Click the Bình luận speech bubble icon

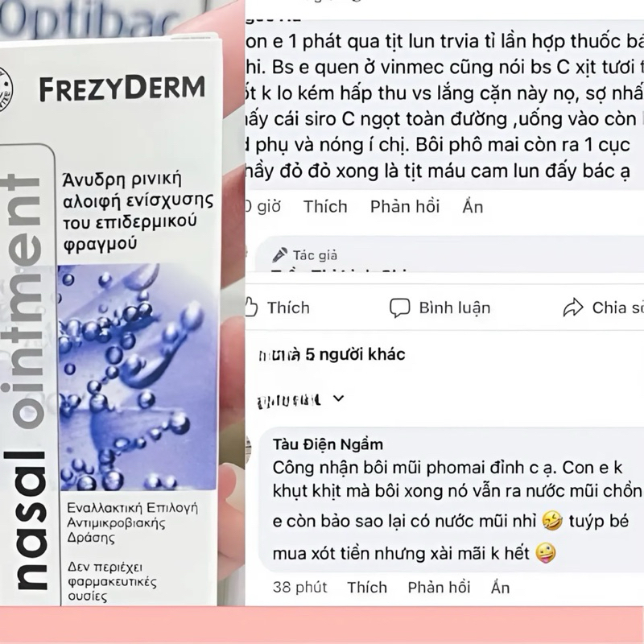(399, 308)
